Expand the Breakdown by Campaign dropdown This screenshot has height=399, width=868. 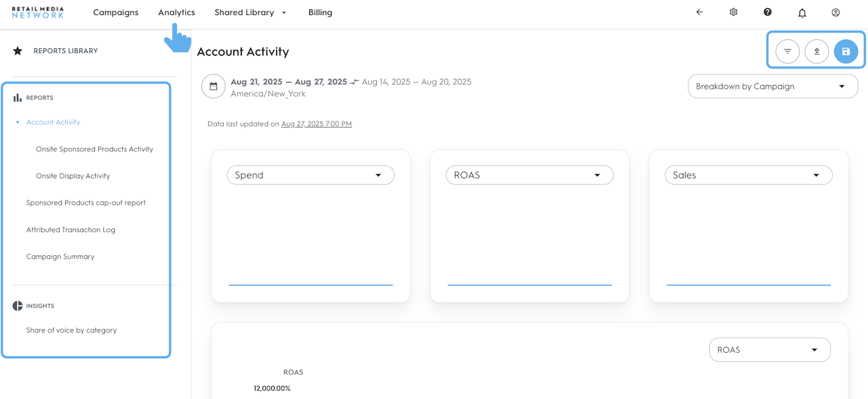(772, 87)
